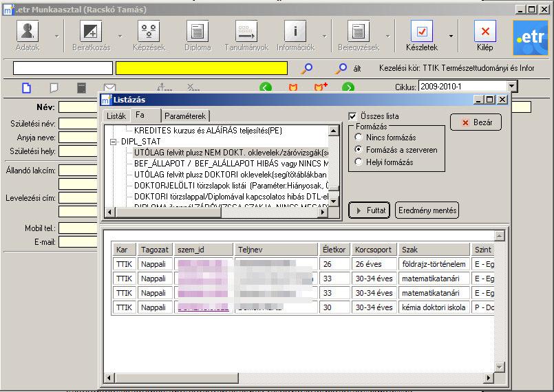Click results table horizontal scrollbar thumb
554x392 pixels.
point(176,378)
